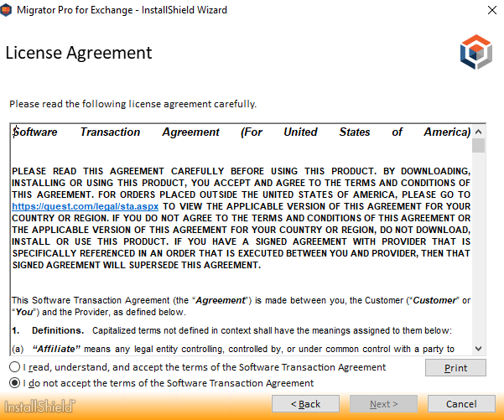504x420 pixels.
Task: Select the accept Software Transaction Agreement radio button
Action: pos(15,367)
